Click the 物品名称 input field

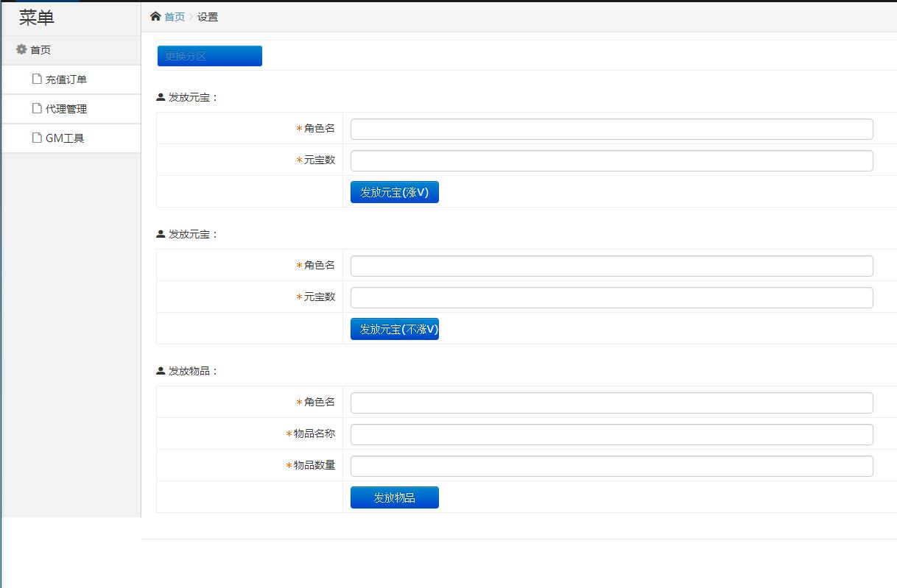click(x=611, y=434)
